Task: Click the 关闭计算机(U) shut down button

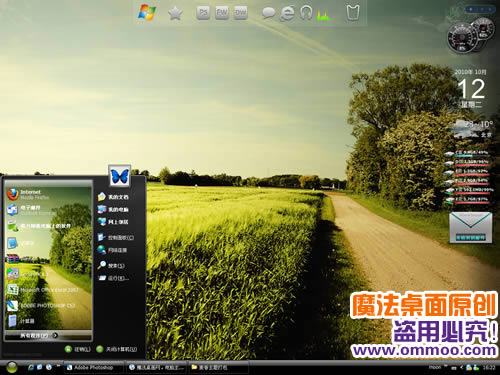Action: tap(116, 349)
